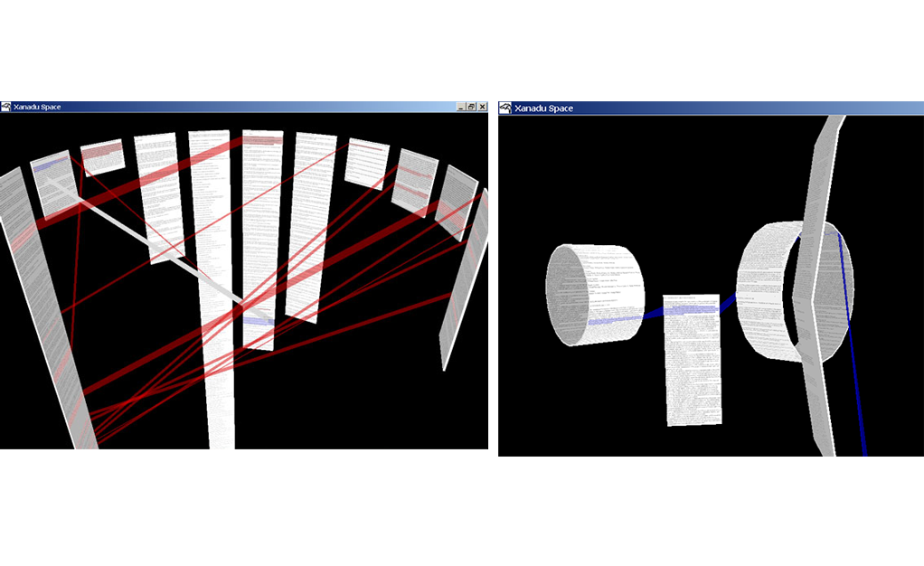This screenshot has height=566, width=924.
Task: Restore down the left Xanadu Space window
Action: (x=471, y=107)
